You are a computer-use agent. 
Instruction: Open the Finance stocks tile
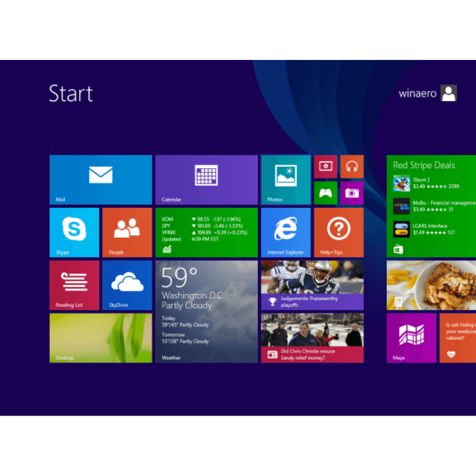[206, 232]
